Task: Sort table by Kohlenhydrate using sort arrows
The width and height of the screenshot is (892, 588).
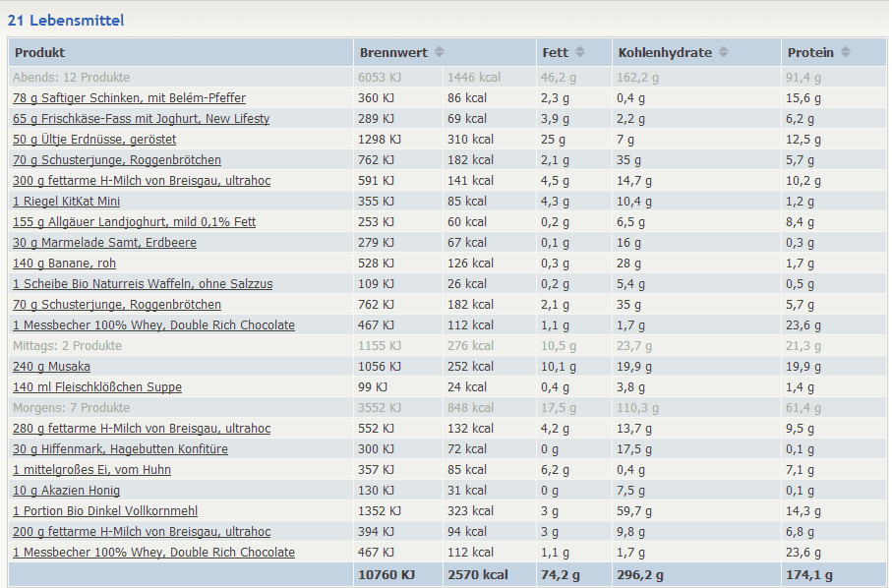Action: coord(723,52)
